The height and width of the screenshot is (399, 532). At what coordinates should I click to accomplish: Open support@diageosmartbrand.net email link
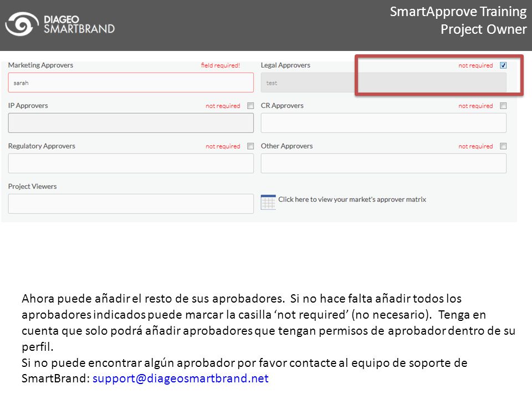click(x=181, y=378)
